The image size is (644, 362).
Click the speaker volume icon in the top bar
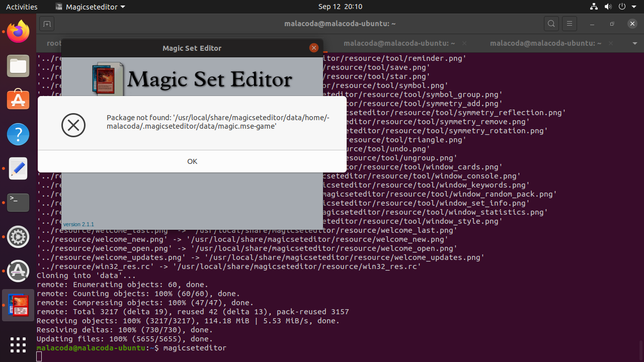tap(608, 7)
